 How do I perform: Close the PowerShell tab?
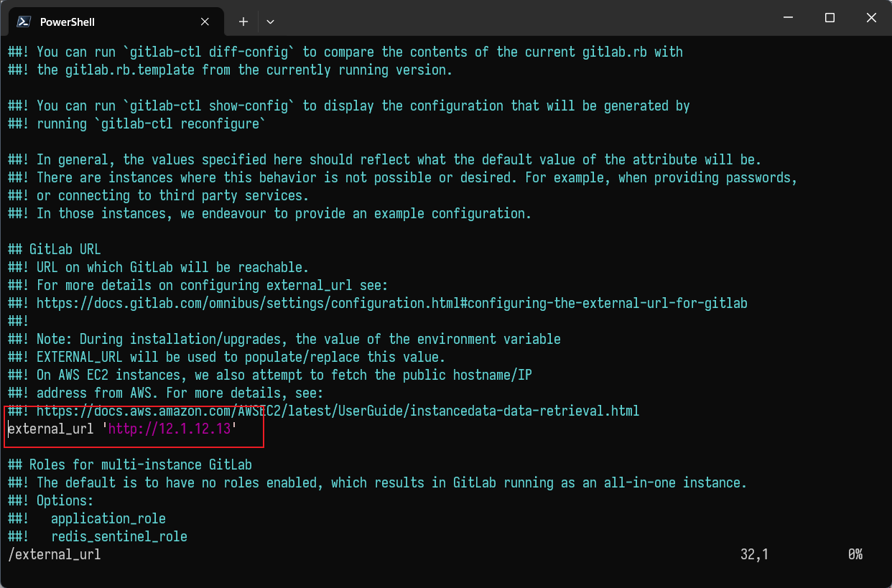click(x=205, y=22)
